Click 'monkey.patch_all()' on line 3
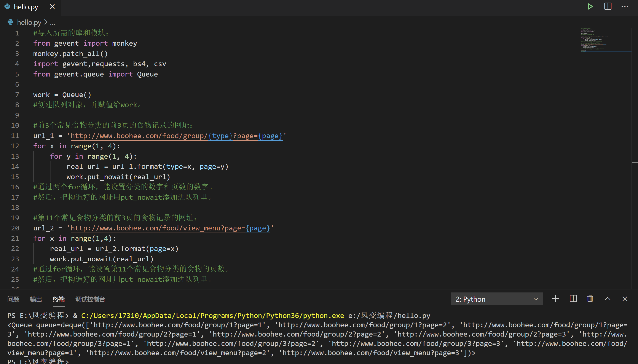Screen dimensions: 638x364 click(70, 54)
